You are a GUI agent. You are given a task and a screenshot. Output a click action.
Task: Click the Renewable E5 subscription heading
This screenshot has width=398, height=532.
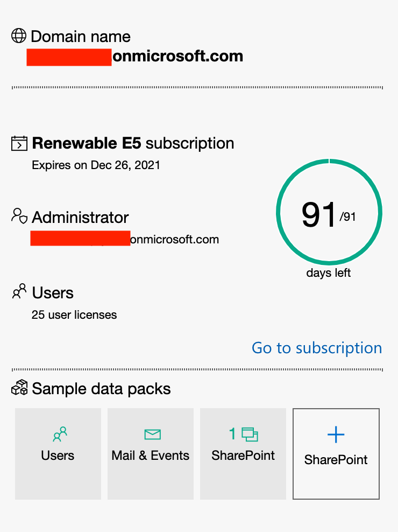(x=133, y=144)
